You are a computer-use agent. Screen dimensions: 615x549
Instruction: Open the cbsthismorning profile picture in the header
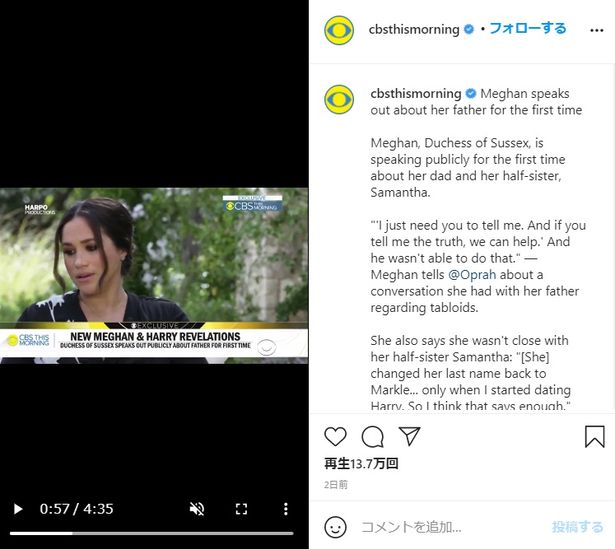coord(339,30)
